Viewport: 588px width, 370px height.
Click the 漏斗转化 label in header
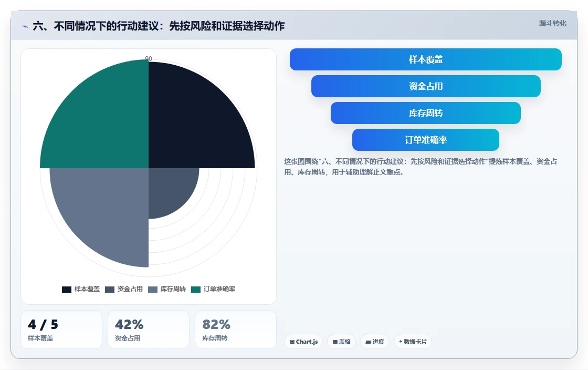tap(553, 23)
